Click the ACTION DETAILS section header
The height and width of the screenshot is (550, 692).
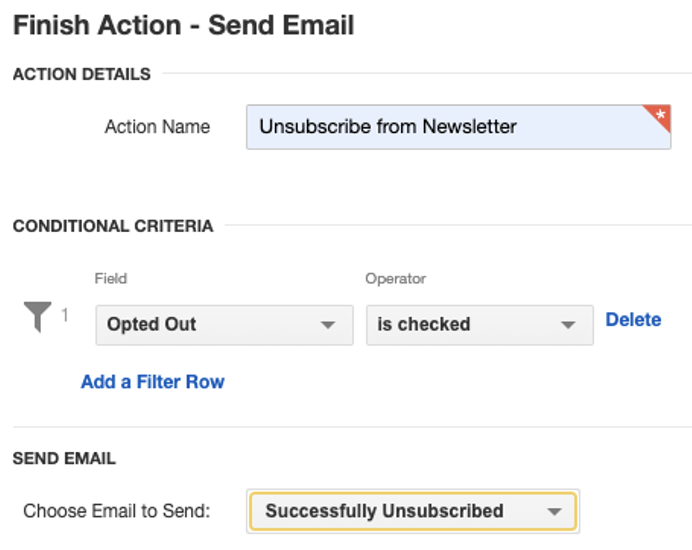click(82, 74)
